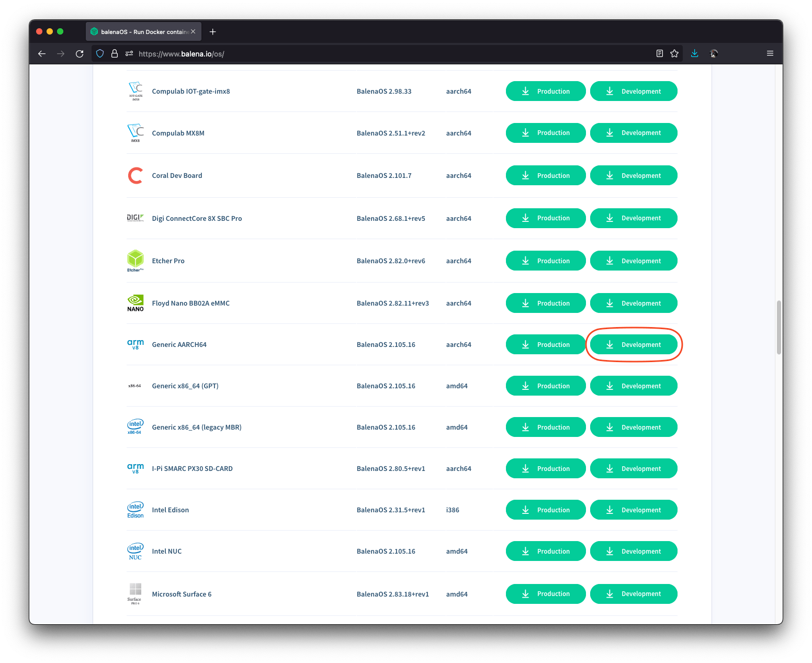812x663 pixels.
Task: Click the NVIDIA NANO logo icon
Action: click(x=136, y=302)
